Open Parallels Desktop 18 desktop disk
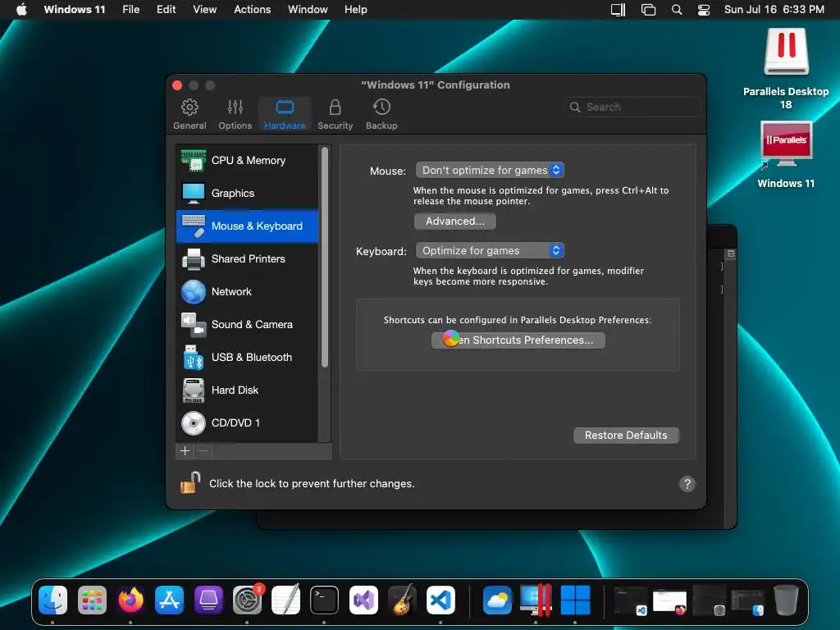Image resolution: width=840 pixels, height=630 pixels. click(786, 70)
